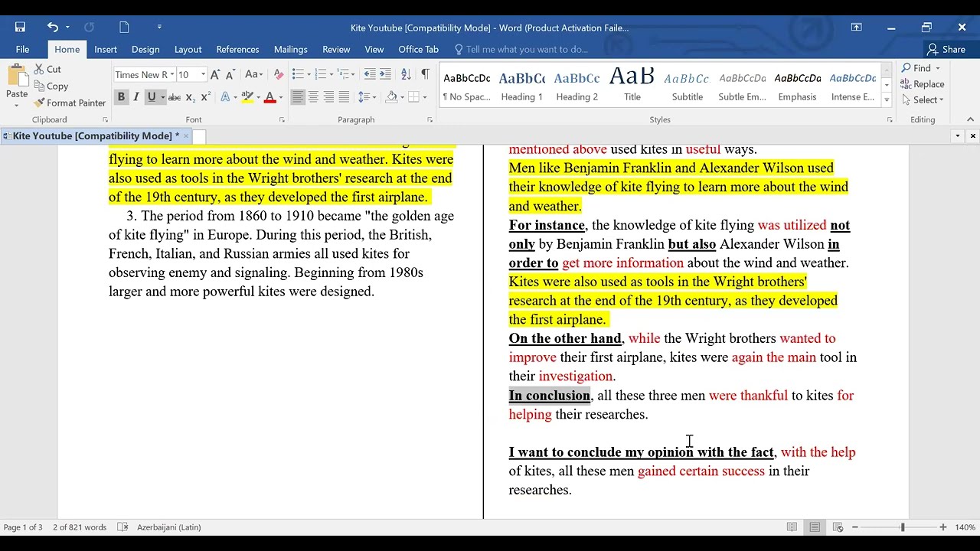Adjust the zoom slider handle
This screenshot has height=551, width=980.
(x=903, y=527)
